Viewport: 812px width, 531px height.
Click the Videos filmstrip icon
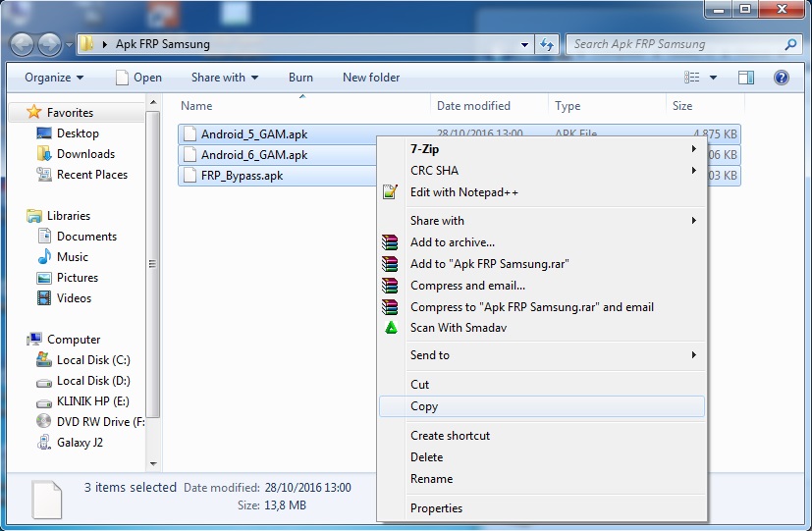click(x=44, y=298)
